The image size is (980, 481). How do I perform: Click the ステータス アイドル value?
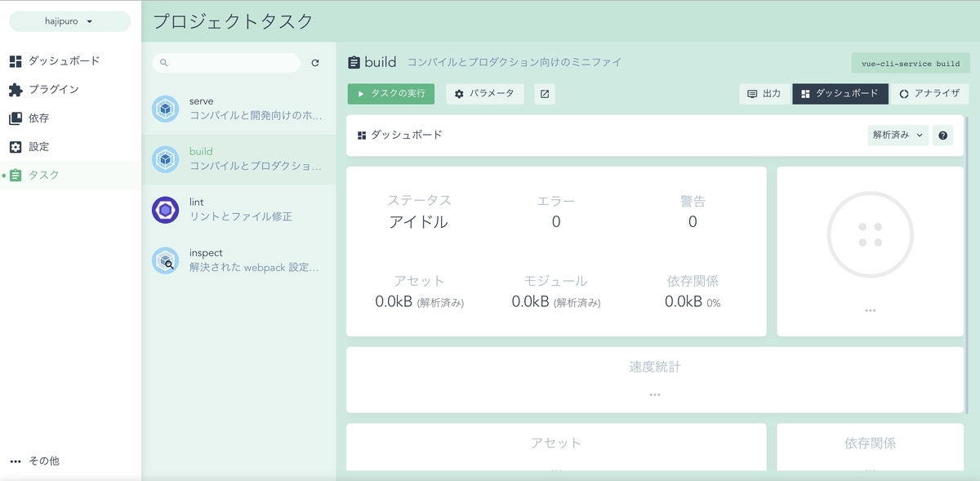(x=419, y=222)
